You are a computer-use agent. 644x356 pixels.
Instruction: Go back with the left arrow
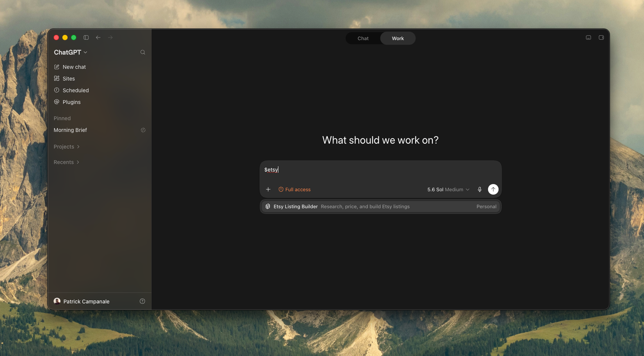point(98,37)
